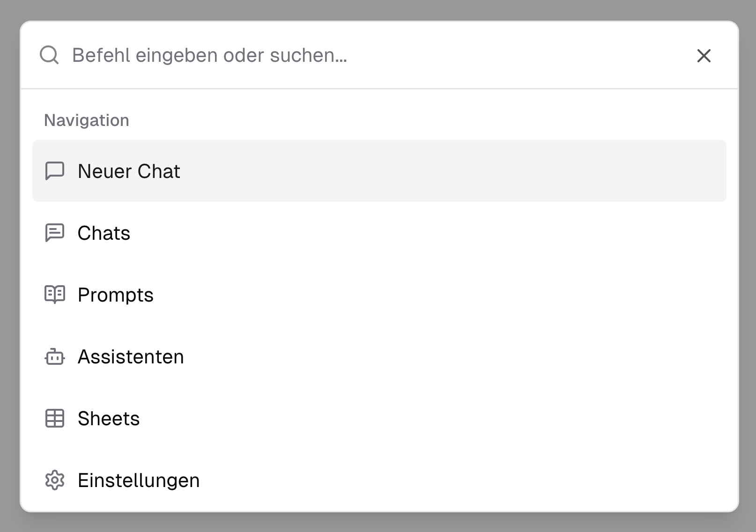756x532 pixels.
Task: Click the Assistenten label text
Action: click(x=131, y=357)
